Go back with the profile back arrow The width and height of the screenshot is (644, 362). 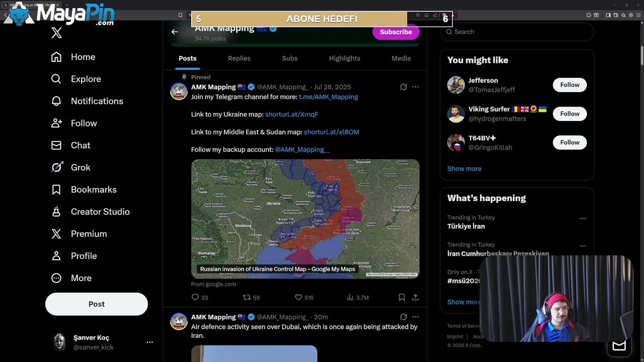tap(175, 32)
